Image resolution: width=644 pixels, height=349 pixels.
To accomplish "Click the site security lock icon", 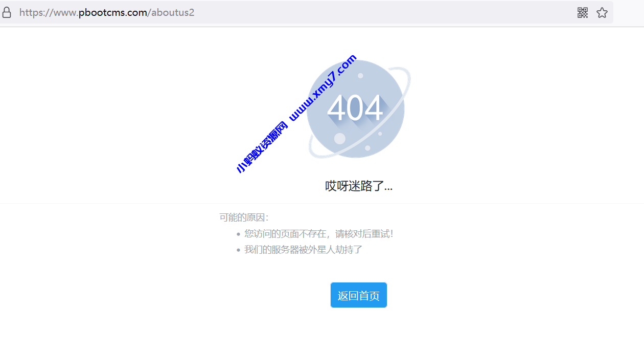I will pyautogui.click(x=7, y=12).
